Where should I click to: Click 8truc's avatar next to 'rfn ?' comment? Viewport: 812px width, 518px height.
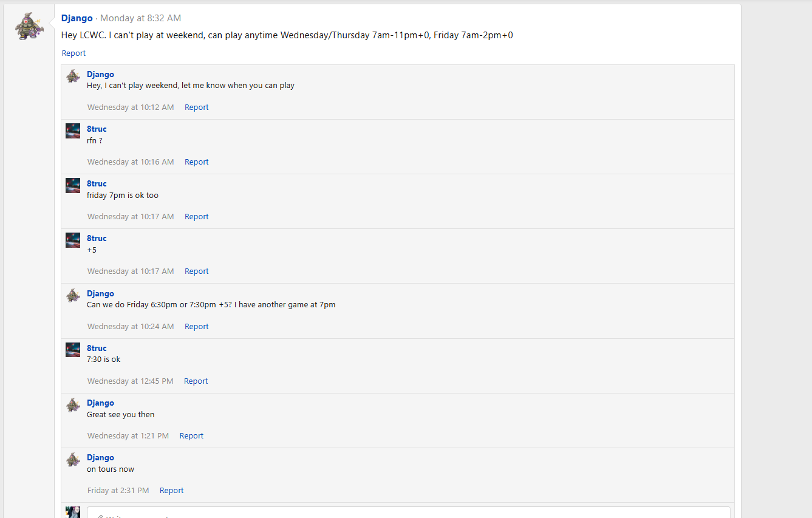pyautogui.click(x=73, y=131)
